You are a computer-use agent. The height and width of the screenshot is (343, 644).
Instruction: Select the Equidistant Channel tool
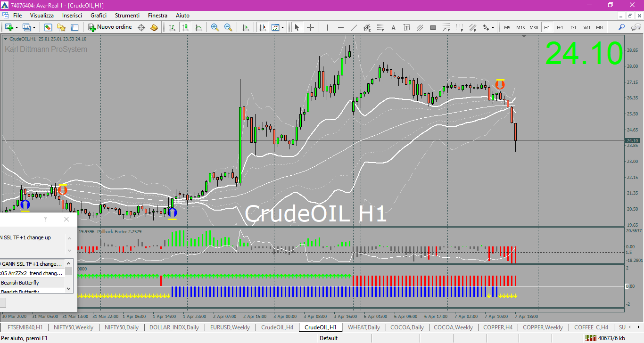tap(367, 27)
